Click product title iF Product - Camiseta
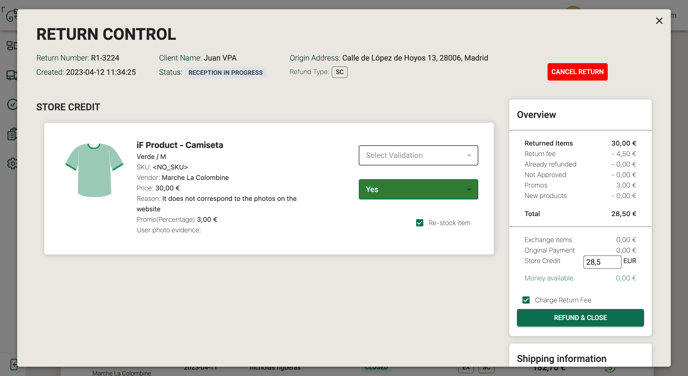Image resolution: width=688 pixels, height=376 pixels. (180, 145)
